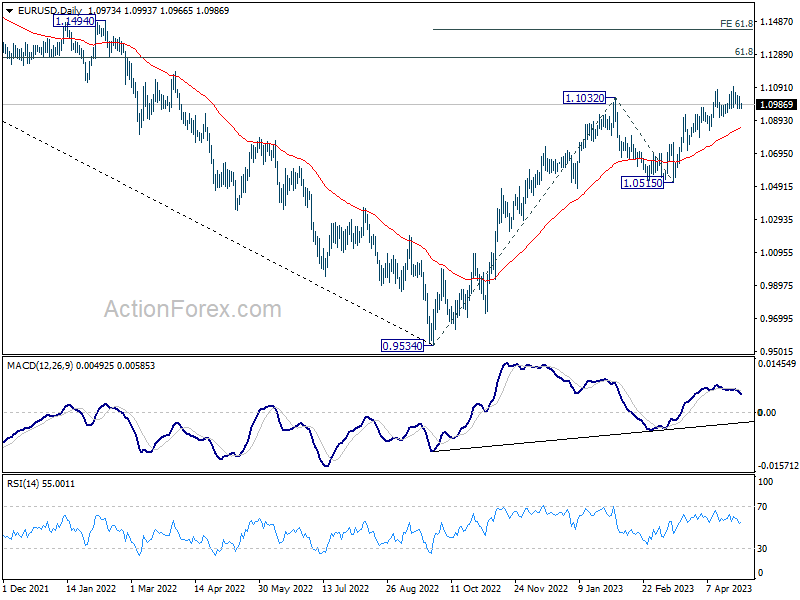Click the MACD 0.00 zero line label
The image size is (800, 600).
click(767, 412)
